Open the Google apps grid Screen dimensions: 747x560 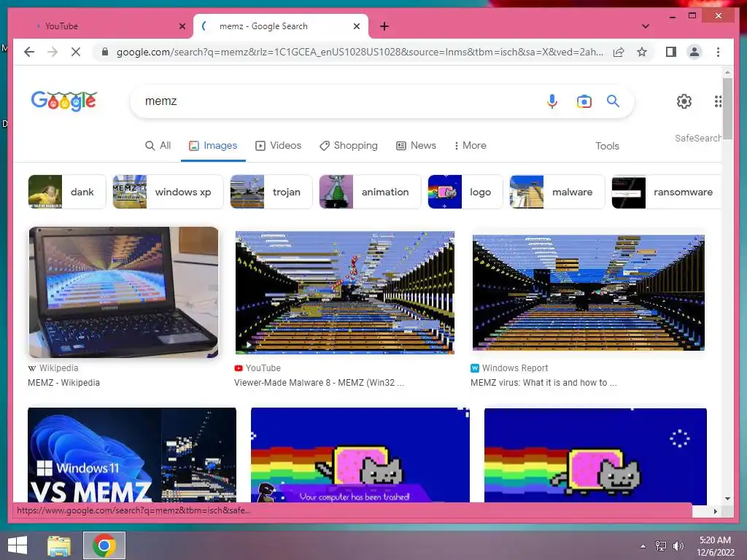pos(718,101)
